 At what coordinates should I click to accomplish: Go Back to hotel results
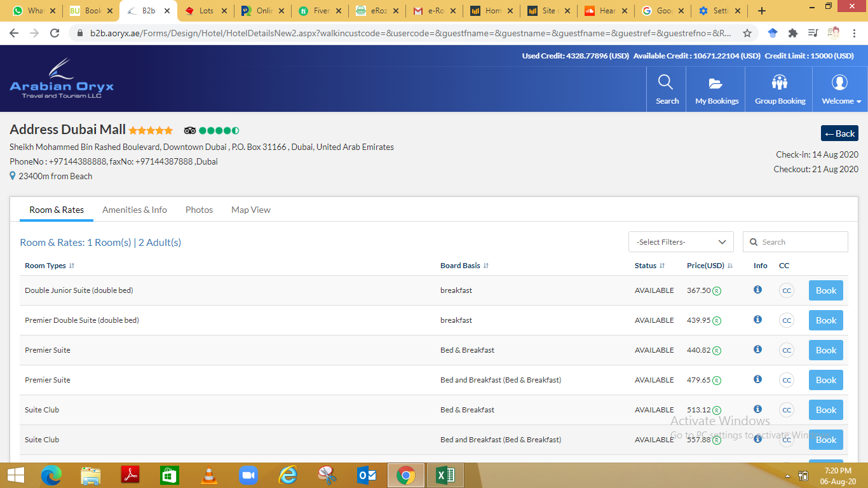[839, 133]
